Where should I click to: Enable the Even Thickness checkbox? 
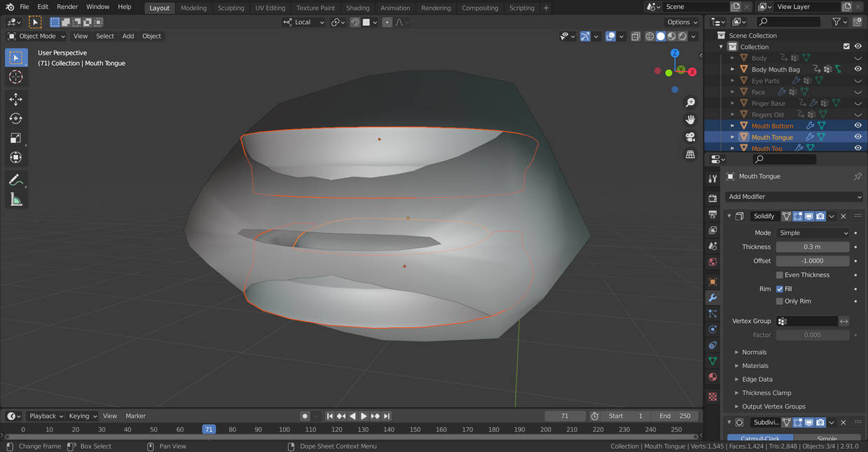click(780, 275)
